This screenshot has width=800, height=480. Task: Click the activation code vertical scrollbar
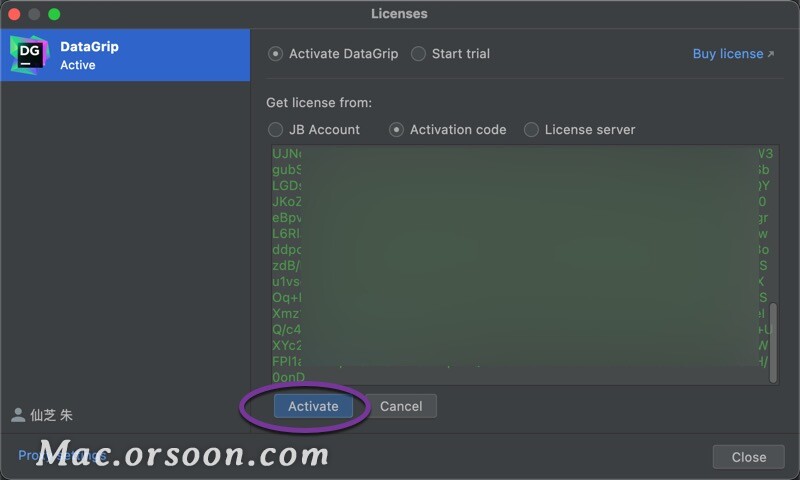[x=773, y=342]
